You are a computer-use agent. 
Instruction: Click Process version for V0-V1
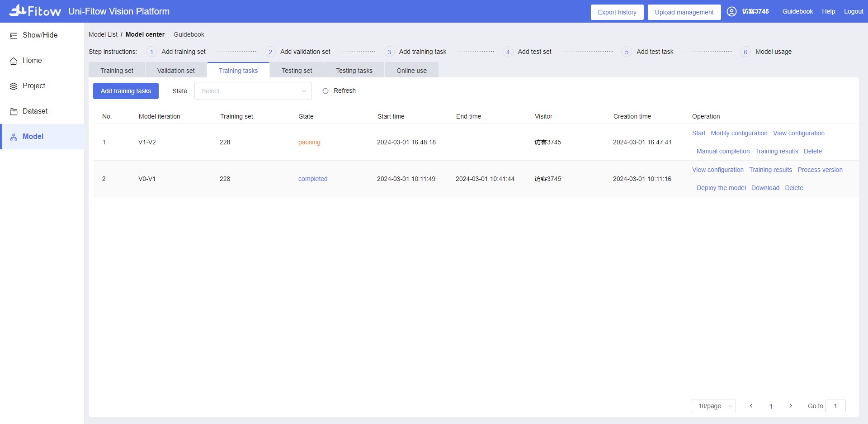820,170
